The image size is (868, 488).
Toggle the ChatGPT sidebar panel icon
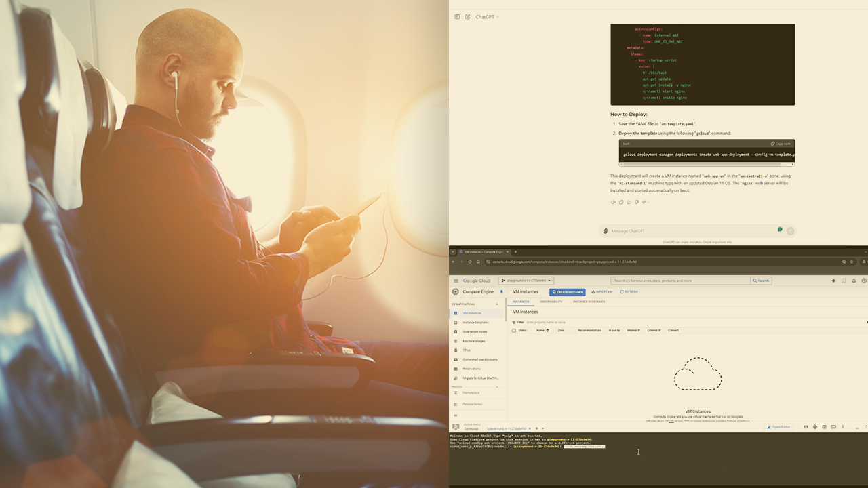[457, 17]
